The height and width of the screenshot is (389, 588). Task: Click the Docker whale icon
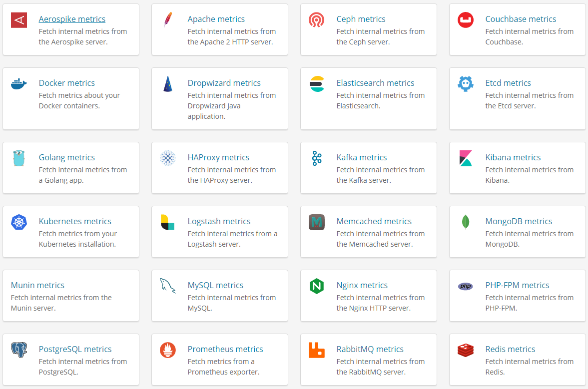pyautogui.click(x=19, y=84)
